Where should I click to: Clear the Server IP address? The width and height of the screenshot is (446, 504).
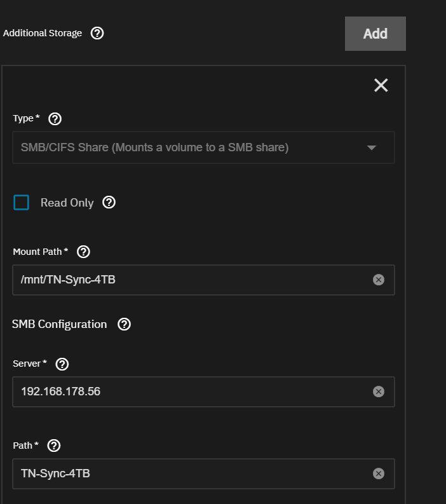pos(379,392)
